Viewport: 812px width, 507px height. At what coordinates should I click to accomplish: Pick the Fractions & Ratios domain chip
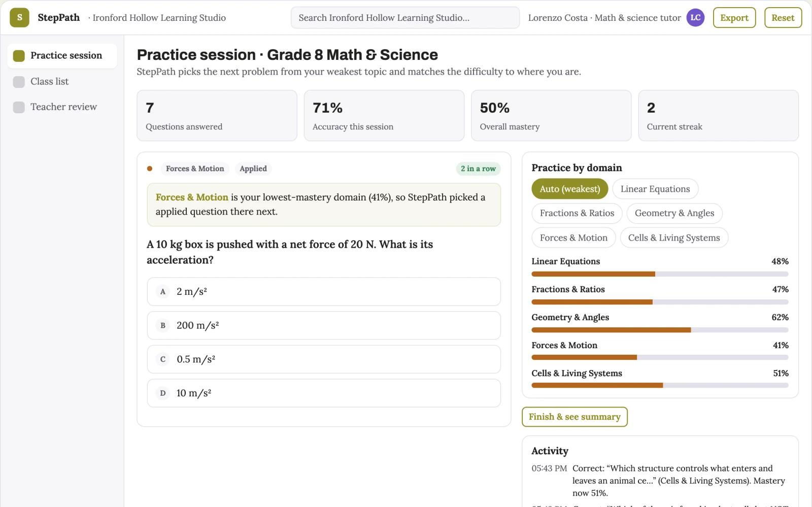click(x=577, y=213)
